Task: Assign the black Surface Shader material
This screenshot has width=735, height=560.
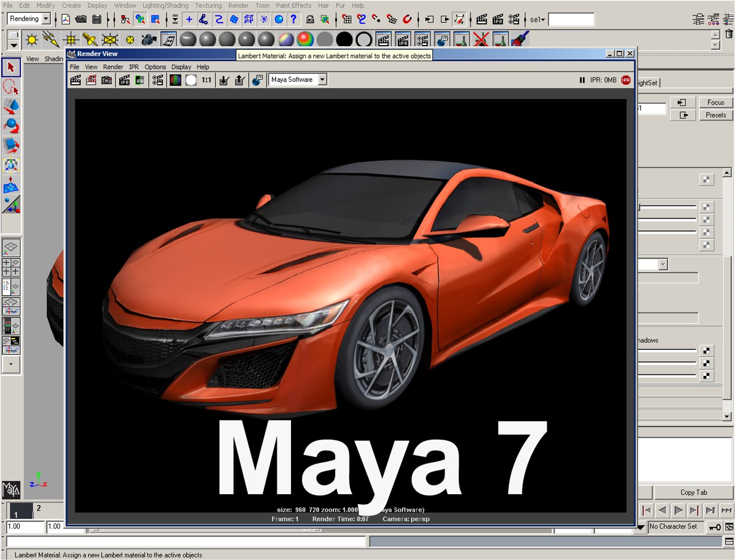Action: pos(344,39)
